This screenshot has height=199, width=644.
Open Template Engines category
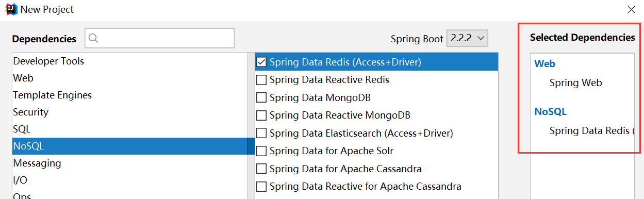coord(130,95)
